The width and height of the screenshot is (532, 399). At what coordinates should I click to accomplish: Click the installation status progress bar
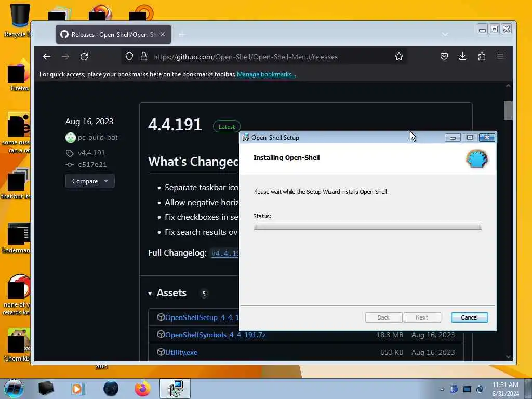pos(367,227)
